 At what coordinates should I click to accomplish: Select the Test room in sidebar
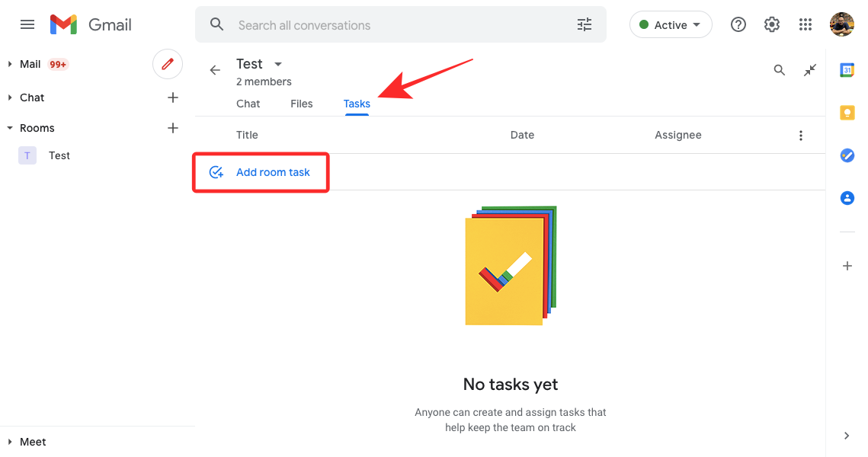(59, 155)
